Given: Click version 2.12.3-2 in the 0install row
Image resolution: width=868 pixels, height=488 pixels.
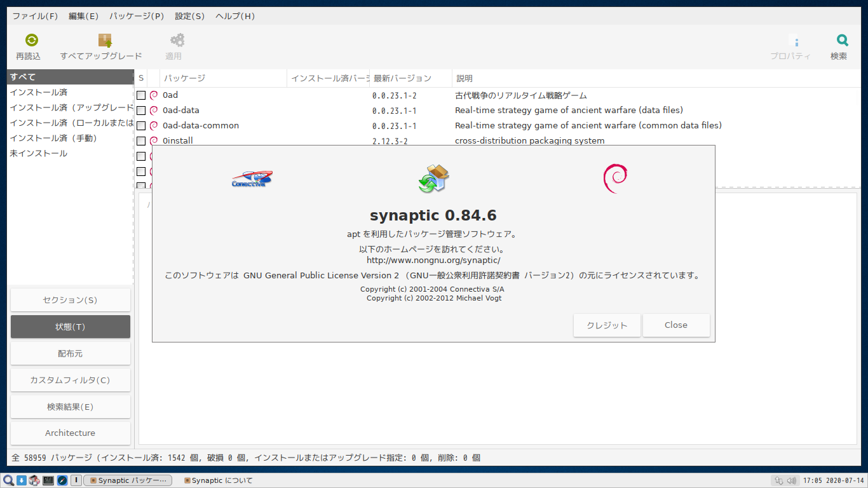Looking at the screenshot, I should click(390, 141).
